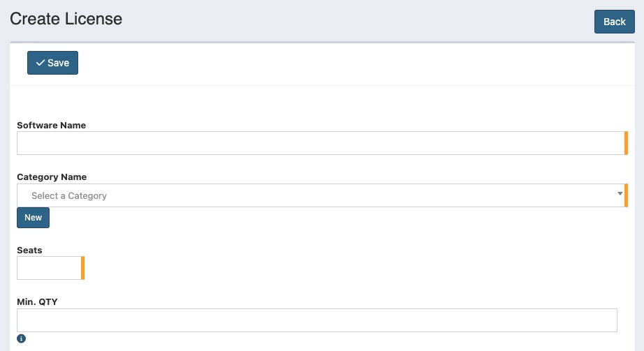
Task: Click the Category Name label
Action: [52, 177]
